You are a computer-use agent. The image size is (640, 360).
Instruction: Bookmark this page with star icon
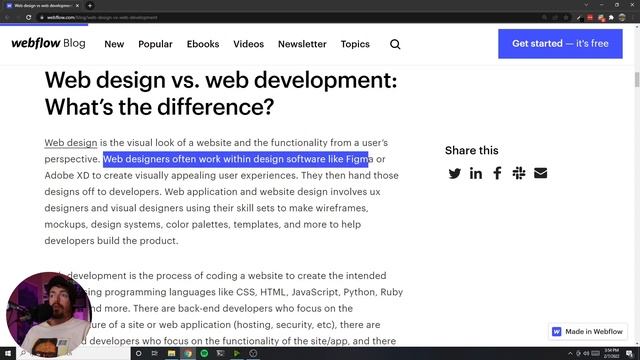click(x=566, y=18)
